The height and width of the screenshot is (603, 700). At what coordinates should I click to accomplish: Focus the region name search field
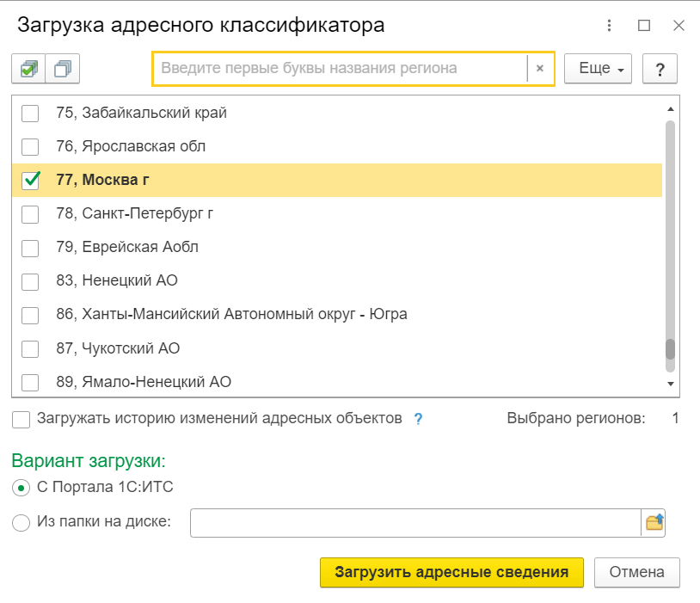click(340, 69)
